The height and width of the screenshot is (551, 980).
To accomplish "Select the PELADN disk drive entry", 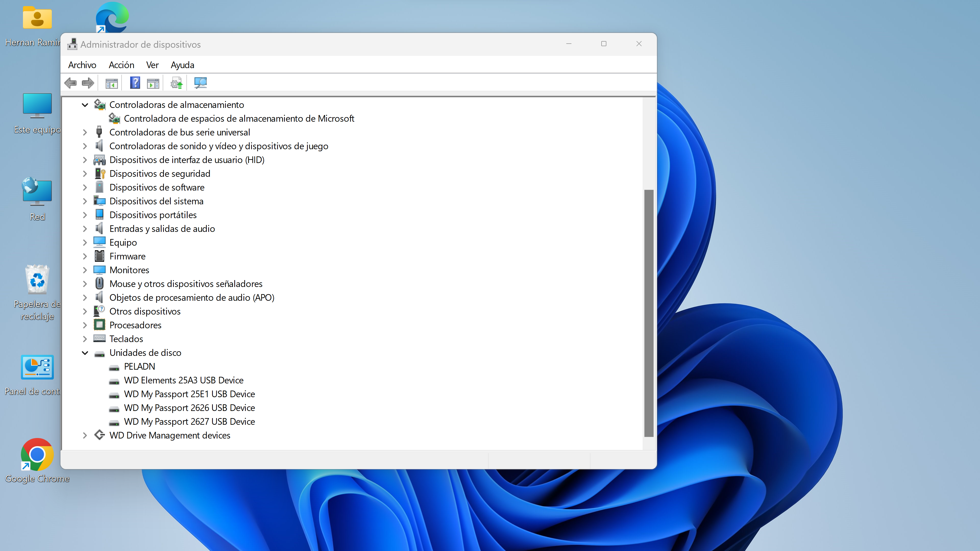I will click(140, 366).
